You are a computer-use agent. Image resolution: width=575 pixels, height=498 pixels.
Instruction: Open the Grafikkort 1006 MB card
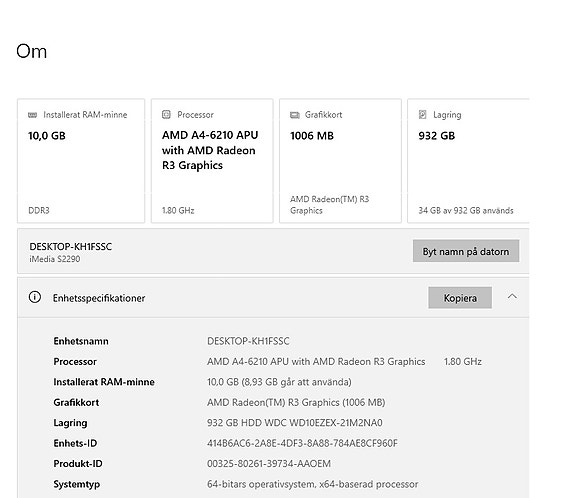[340, 161]
